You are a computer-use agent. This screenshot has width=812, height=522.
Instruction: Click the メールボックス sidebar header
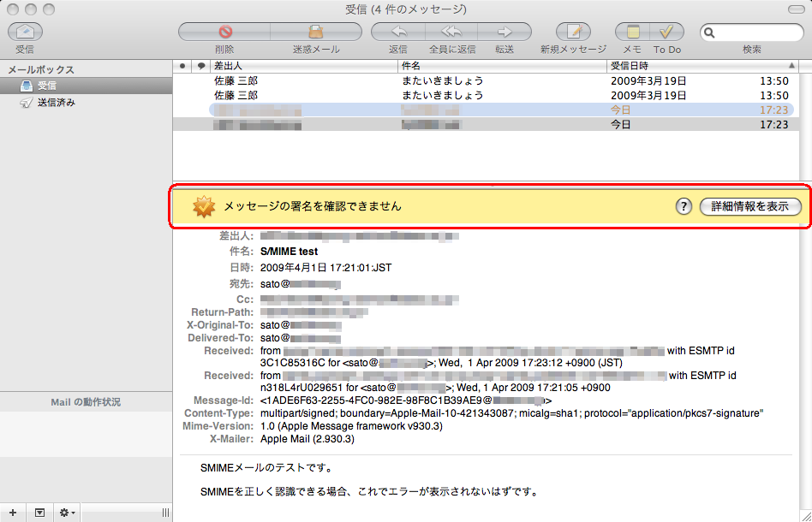tap(41, 69)
